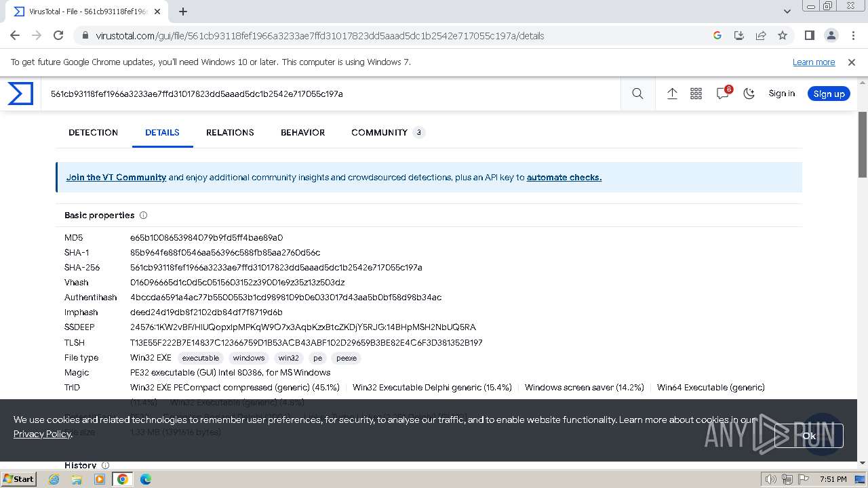Click the Vhash value
Viewport: 868px width, 488px height.
(237, 283)
